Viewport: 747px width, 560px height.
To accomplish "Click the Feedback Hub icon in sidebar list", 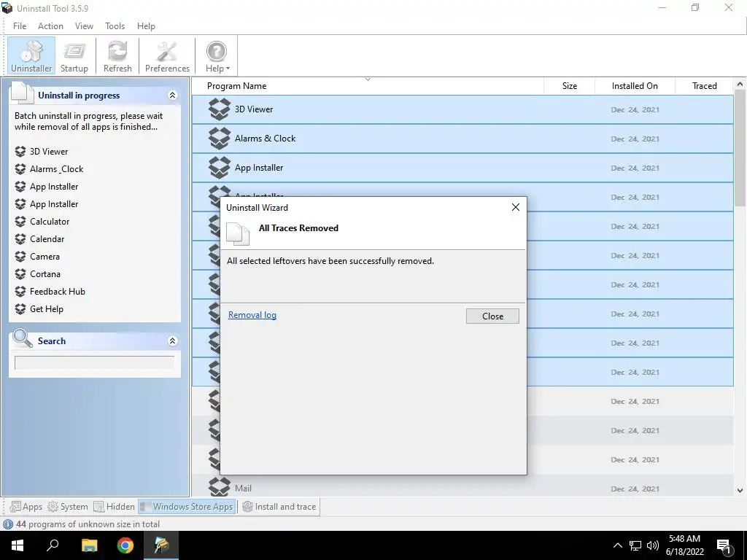I will [20, 292].
